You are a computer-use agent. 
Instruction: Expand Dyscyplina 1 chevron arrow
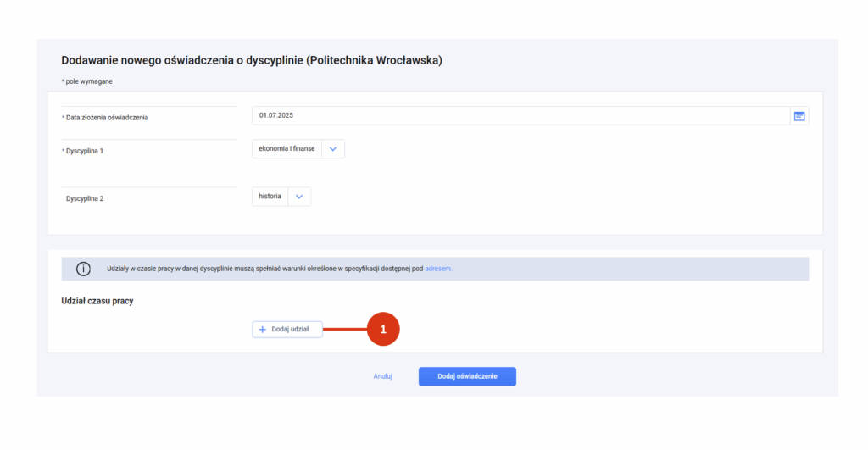332,149
